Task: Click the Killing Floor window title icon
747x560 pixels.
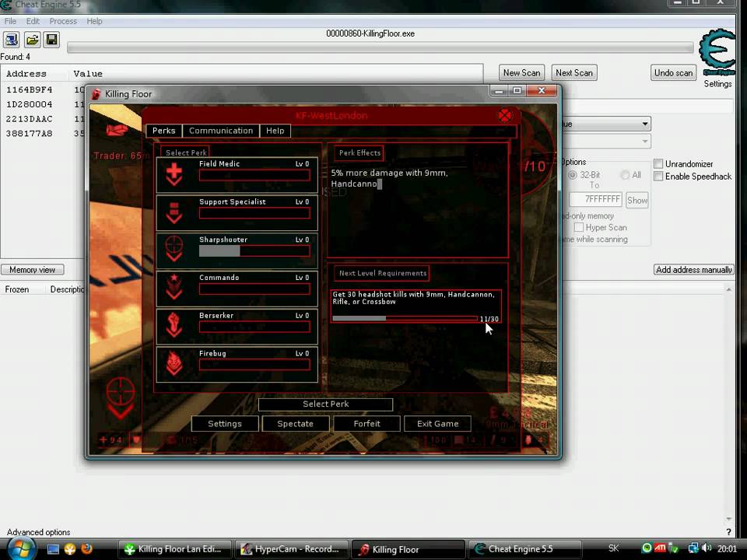Action: 96,94
